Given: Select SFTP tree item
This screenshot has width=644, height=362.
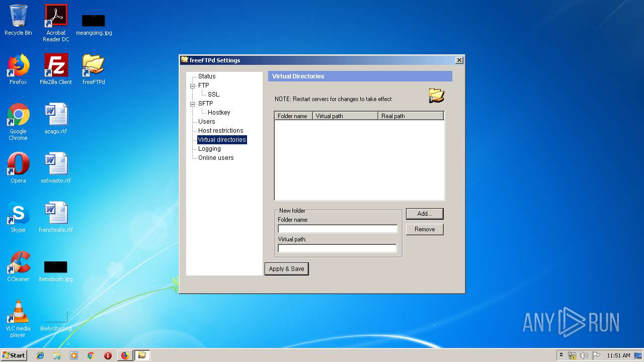Looking at the screenshot, I should (205, 104).
